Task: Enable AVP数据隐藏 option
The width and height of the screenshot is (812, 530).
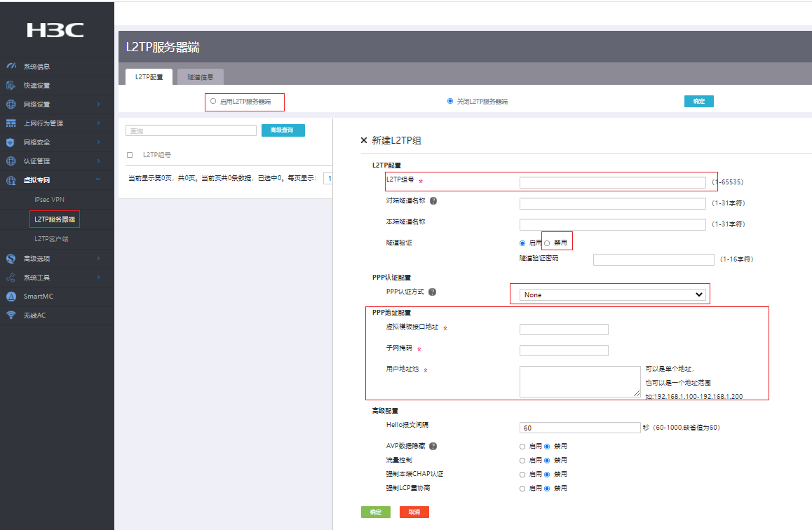Action: click(x=522, y=447)
